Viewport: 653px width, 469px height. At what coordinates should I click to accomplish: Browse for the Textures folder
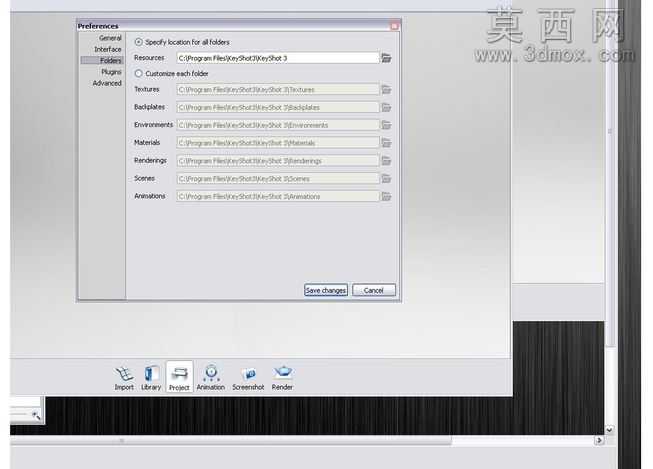386,90
